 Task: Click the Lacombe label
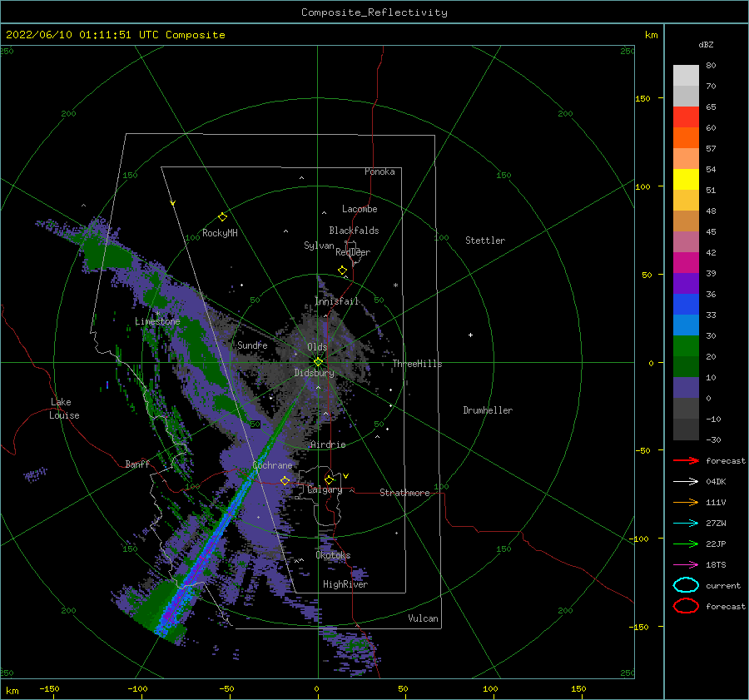click(x=360, y=209)
